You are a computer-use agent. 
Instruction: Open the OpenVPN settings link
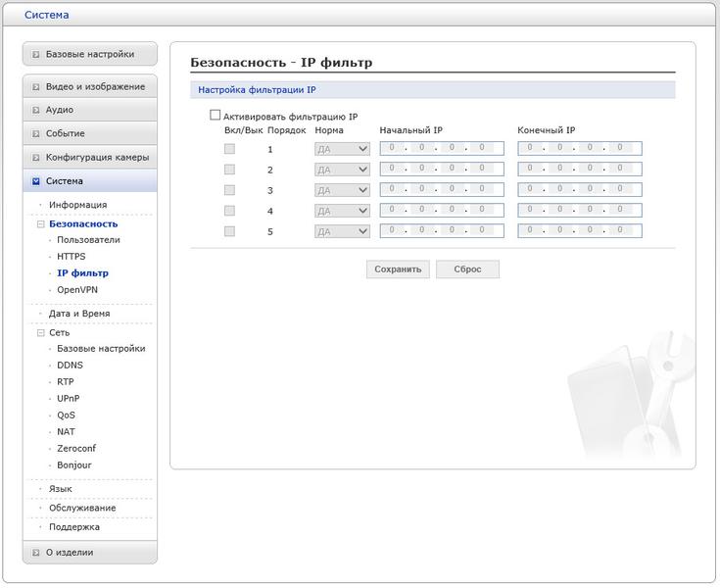click(77, 290)
